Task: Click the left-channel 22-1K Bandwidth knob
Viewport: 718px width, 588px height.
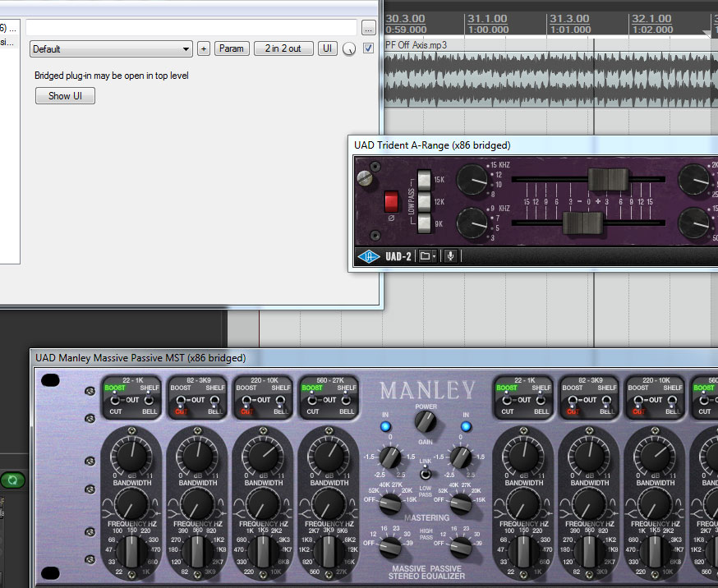Action: (x=131, y=503)
